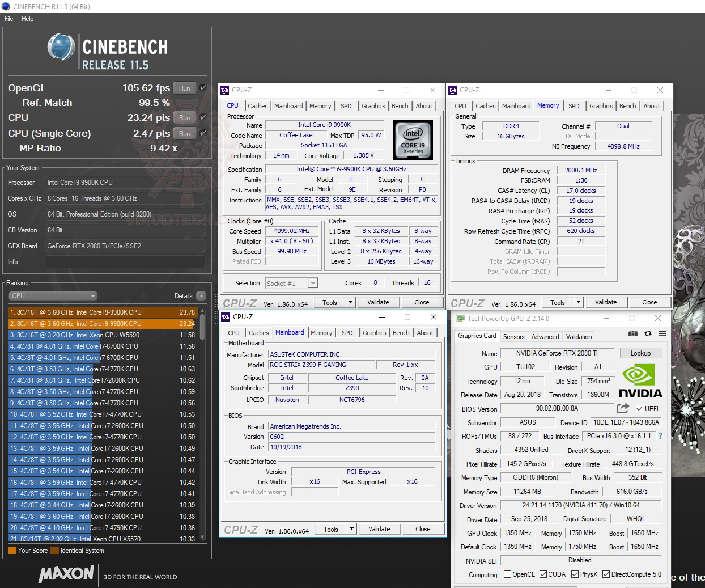The height and width of the screenshot is (588, 705).
Task: Click the Lookup button in GPU-Z
Action: [640, 353]
